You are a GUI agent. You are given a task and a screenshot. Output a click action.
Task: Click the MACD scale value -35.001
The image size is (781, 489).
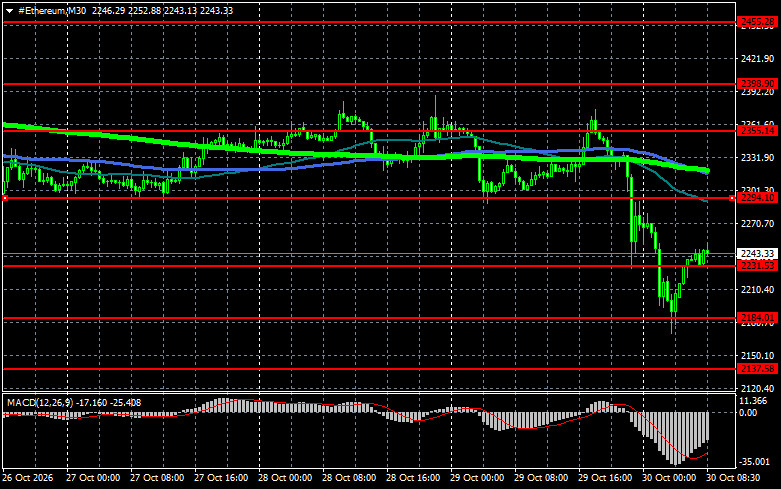pyautogui.click(x=755, y=462)
